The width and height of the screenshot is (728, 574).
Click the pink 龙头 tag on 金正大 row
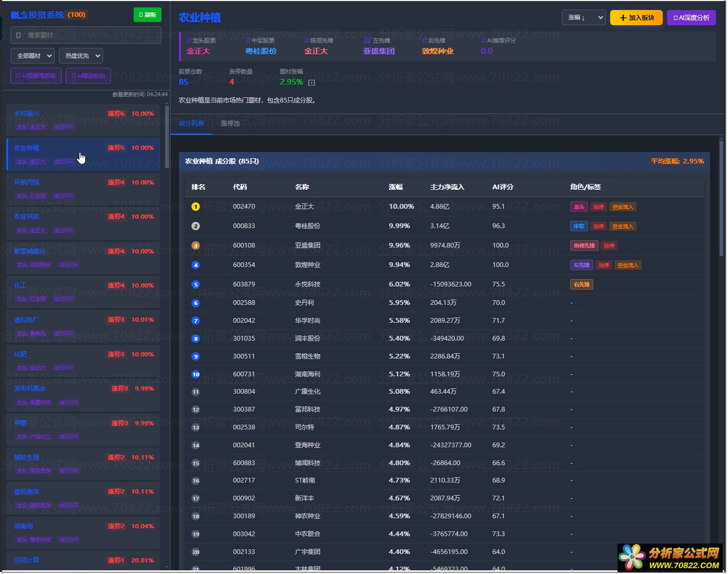pos(579,207)
